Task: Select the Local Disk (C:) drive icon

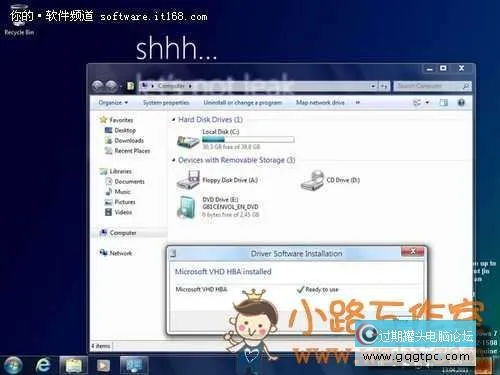Action: tap(188, 140)
